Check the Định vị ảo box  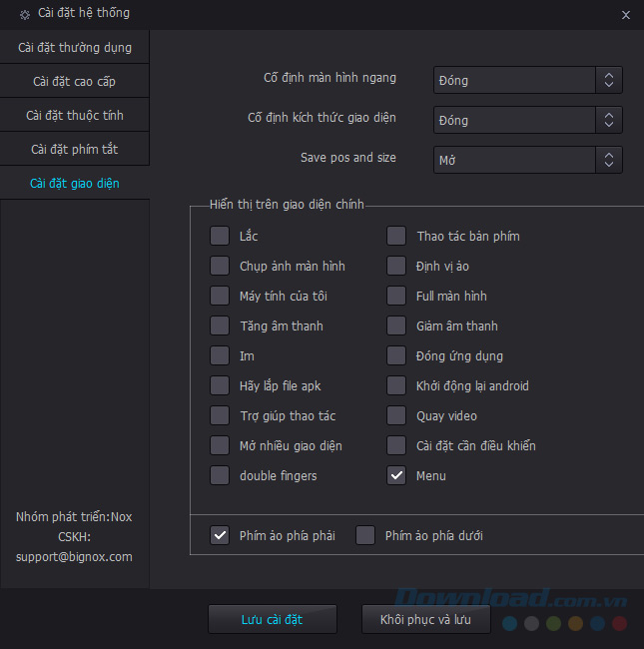click(396, 267)
